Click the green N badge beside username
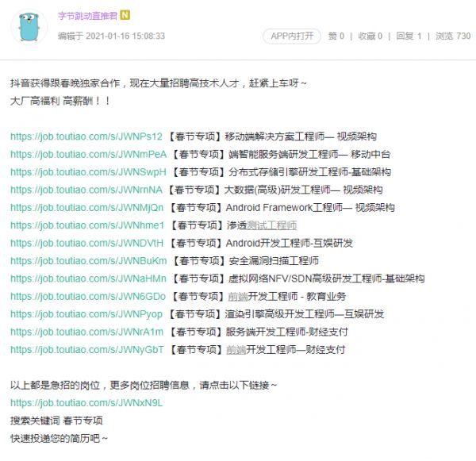This screenshot has width=476, height=461. click(125, 15)
